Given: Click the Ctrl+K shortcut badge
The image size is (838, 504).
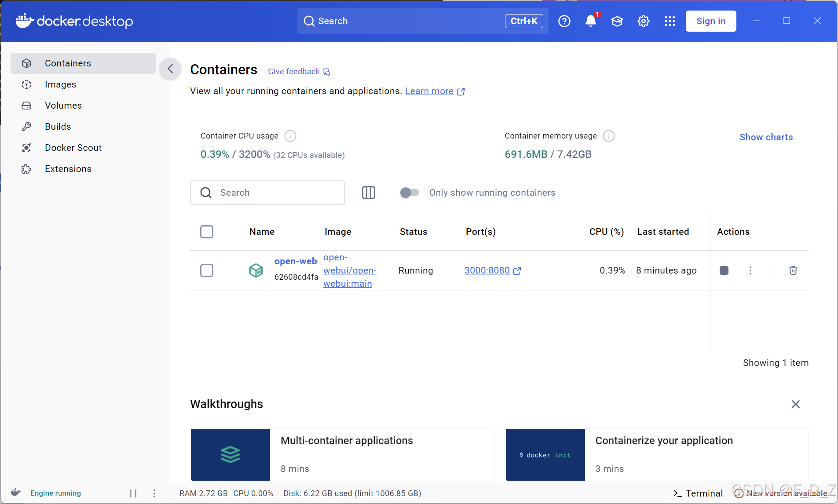Looking at the screenshot, I should coord(524,21).
